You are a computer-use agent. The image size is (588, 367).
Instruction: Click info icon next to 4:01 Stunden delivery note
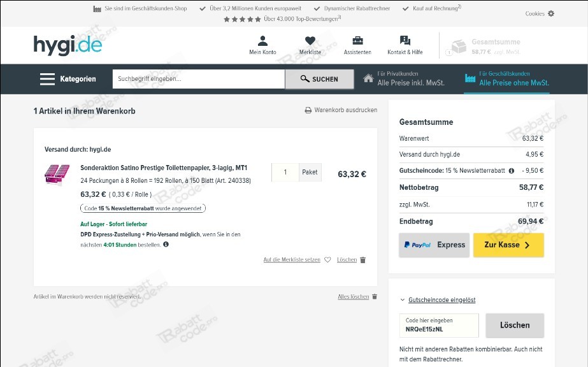166,245
